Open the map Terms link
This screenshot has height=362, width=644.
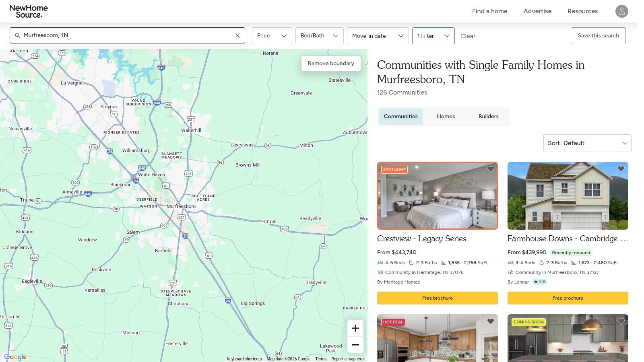coord(321,359)
